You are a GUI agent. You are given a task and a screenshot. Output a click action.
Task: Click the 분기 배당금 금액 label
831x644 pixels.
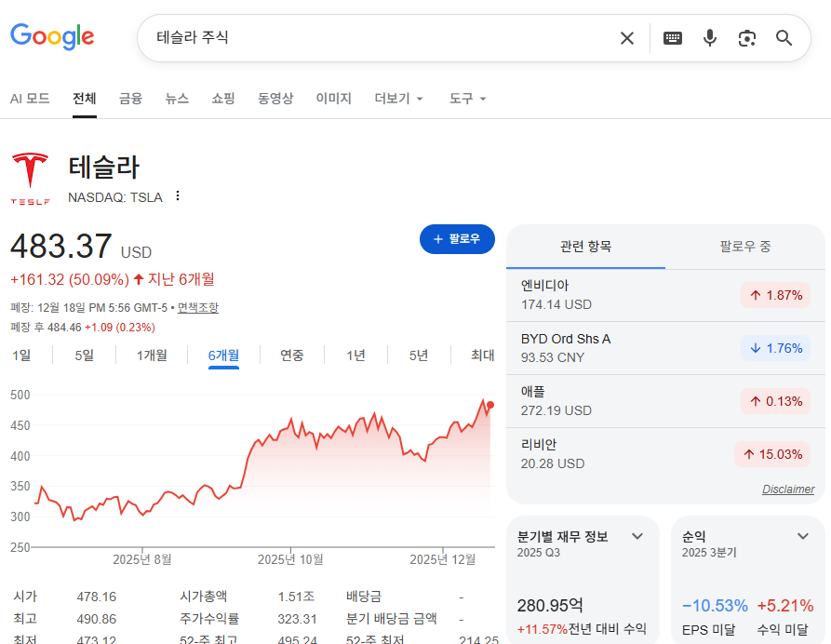pyautogui.click(x=392, y=619)
